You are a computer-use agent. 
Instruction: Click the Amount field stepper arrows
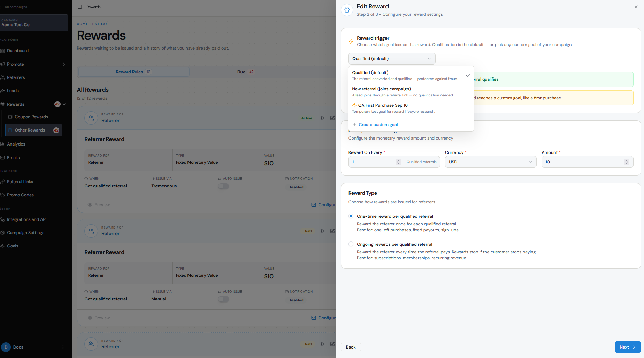pyautogui.click(x=627, y=162)
